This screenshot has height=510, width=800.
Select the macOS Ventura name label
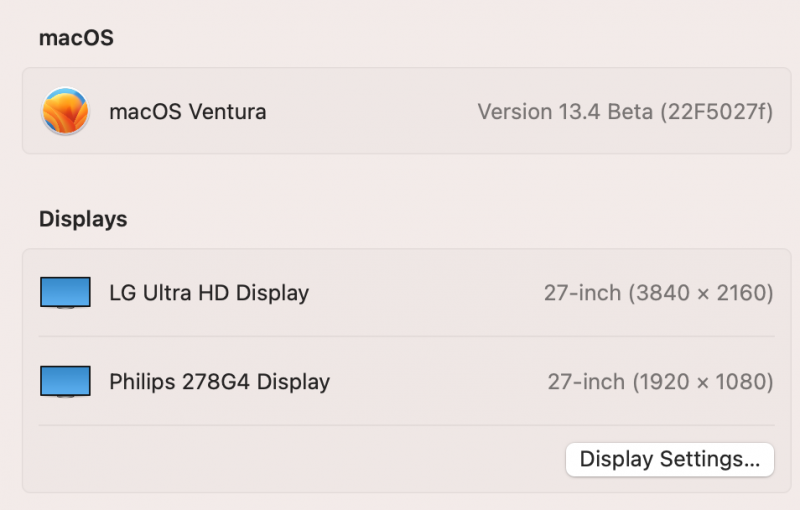point(187,111)
